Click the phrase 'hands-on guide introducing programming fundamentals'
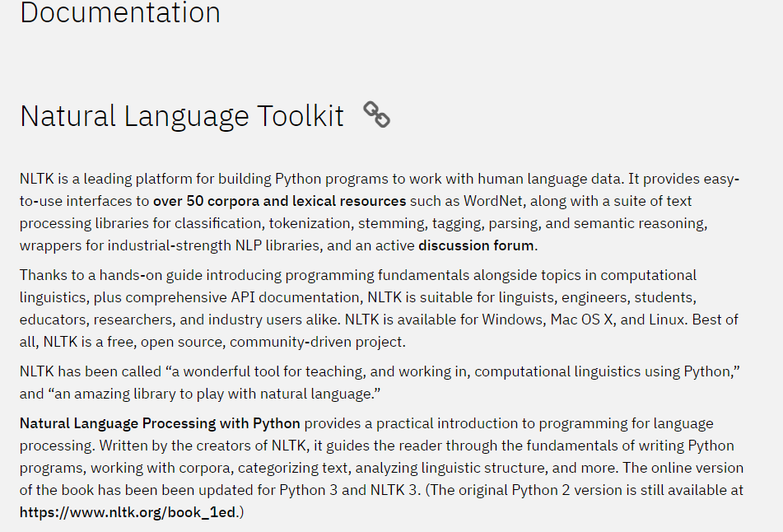Viewport: 783px width, 532px height. pos(284,275)
